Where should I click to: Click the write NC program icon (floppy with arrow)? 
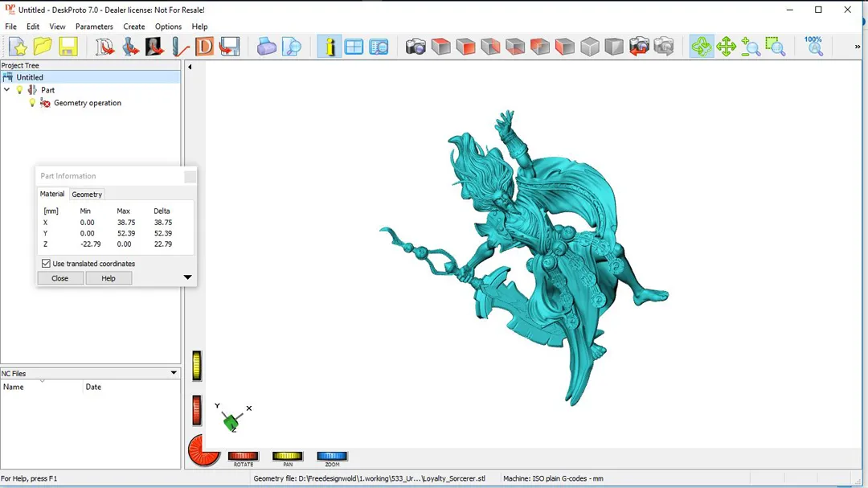coord(229,47)
